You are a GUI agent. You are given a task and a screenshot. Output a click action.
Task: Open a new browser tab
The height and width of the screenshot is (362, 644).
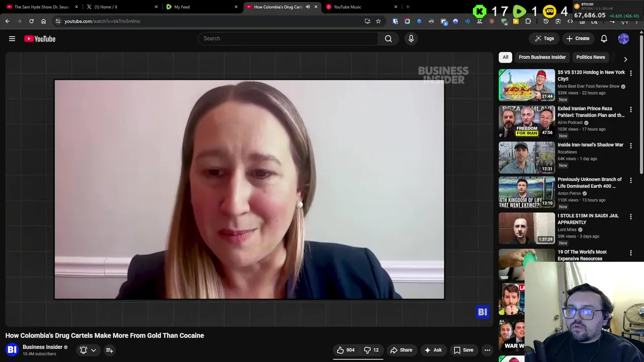click(408, 7)
